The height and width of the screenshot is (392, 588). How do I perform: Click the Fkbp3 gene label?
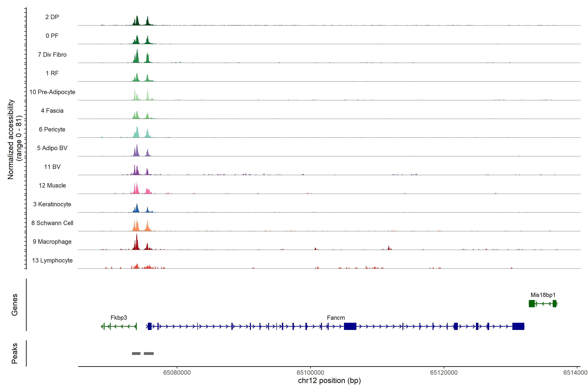119,318
